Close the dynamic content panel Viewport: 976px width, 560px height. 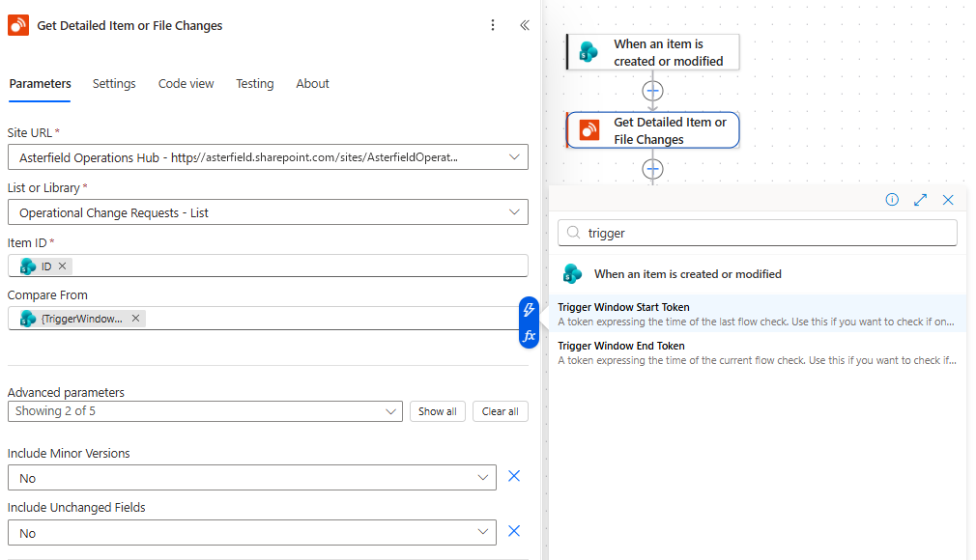click(948, 200)
